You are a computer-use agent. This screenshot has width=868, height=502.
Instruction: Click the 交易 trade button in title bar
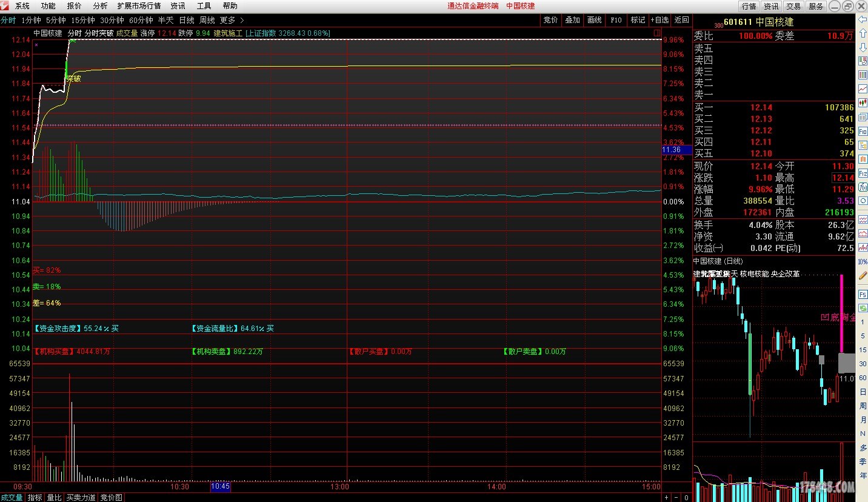(793, 6)
